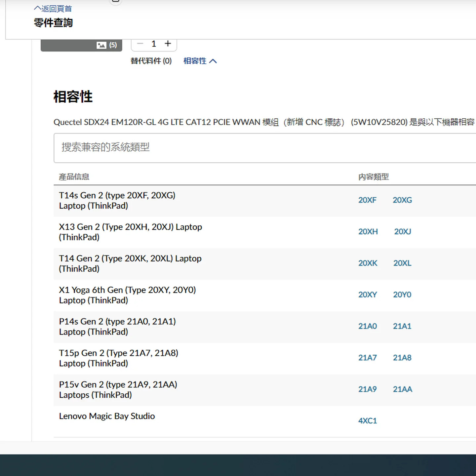Open machine type 20XL link
This screenshot has width=476, height=476.
coord(402,263)
